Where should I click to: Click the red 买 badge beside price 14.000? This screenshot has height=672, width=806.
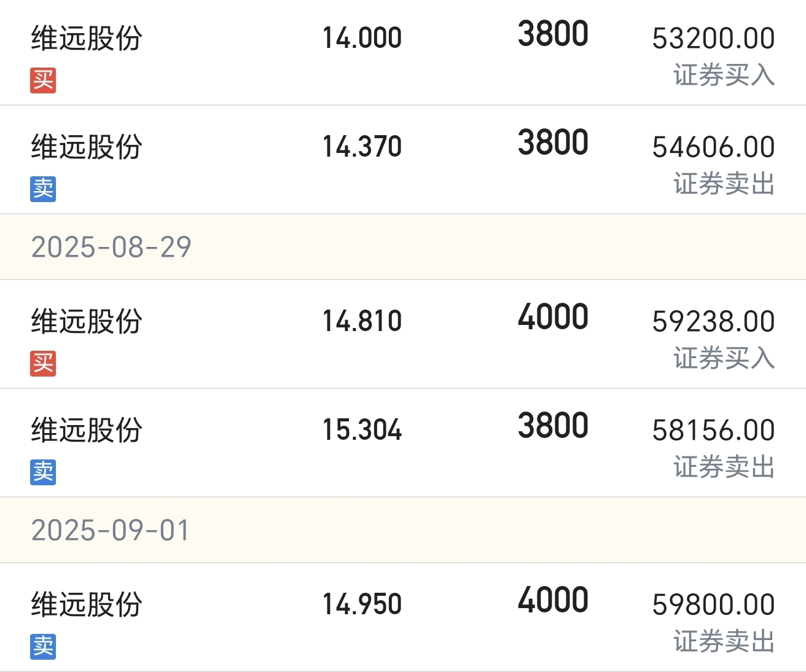[43, 80]
